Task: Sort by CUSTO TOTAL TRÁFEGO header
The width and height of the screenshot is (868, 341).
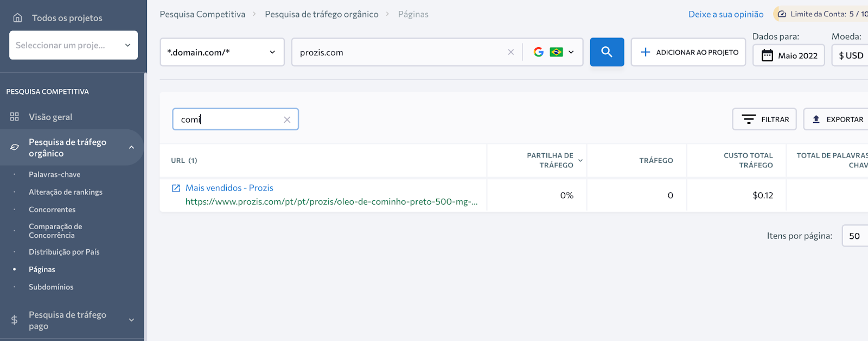Action: point(748,160)
